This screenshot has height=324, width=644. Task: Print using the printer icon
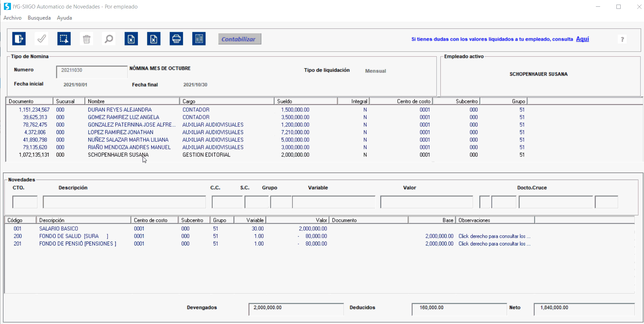[176, 39]
